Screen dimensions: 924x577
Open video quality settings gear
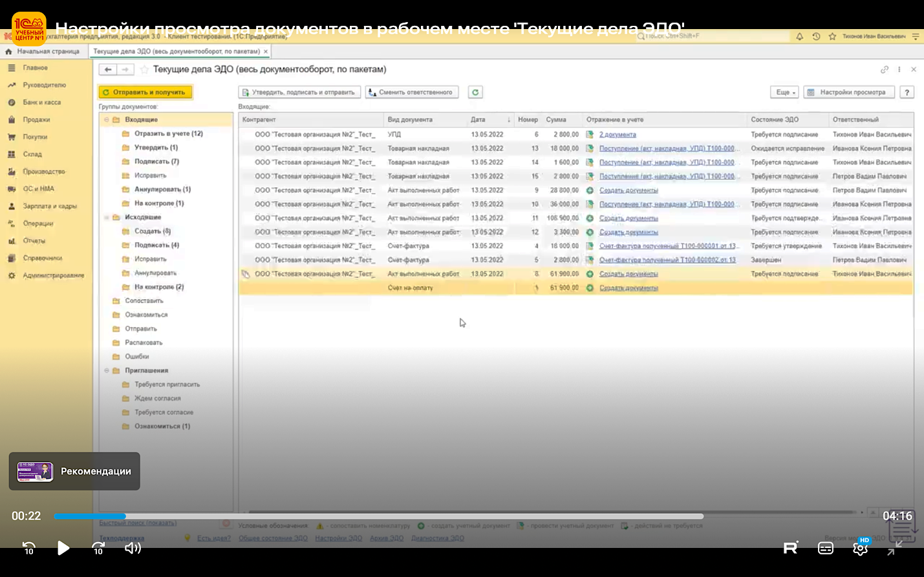pos(860,549)
